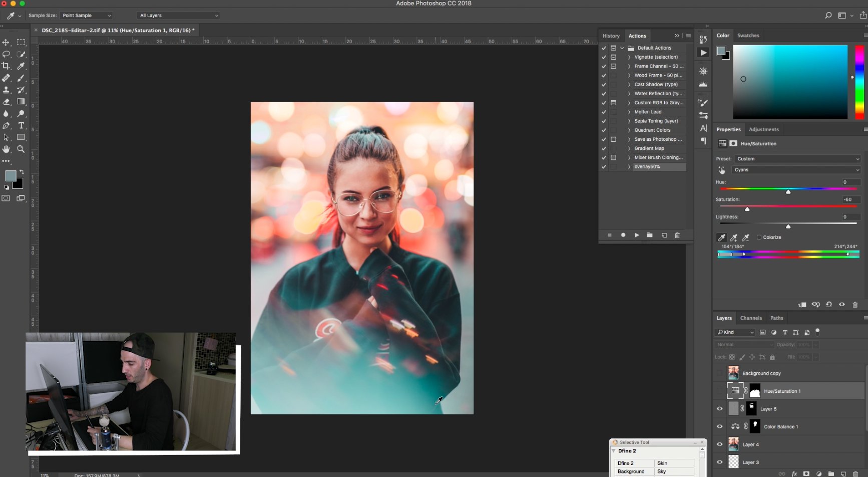Image resolution: width=868 pixels, height=477 pixels.
Task: Select the Crop tool
Action: 6,66
